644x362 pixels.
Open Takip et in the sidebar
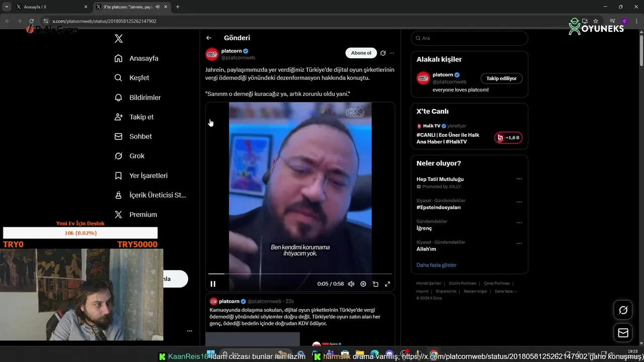[x=134, y=117]
